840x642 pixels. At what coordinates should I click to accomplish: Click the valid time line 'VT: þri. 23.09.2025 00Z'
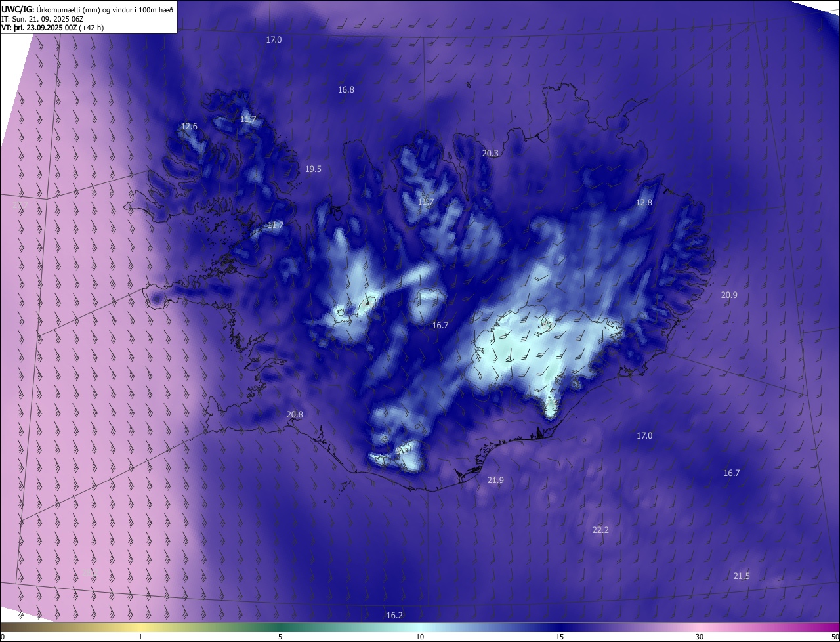coord(39,28)
